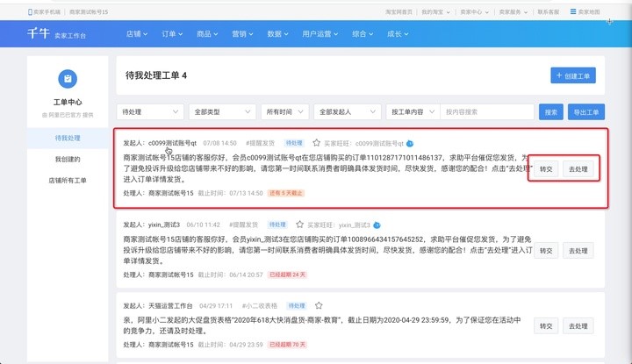
Task: Open the 全部类型 filter dropdown
Action: [222, 112]
